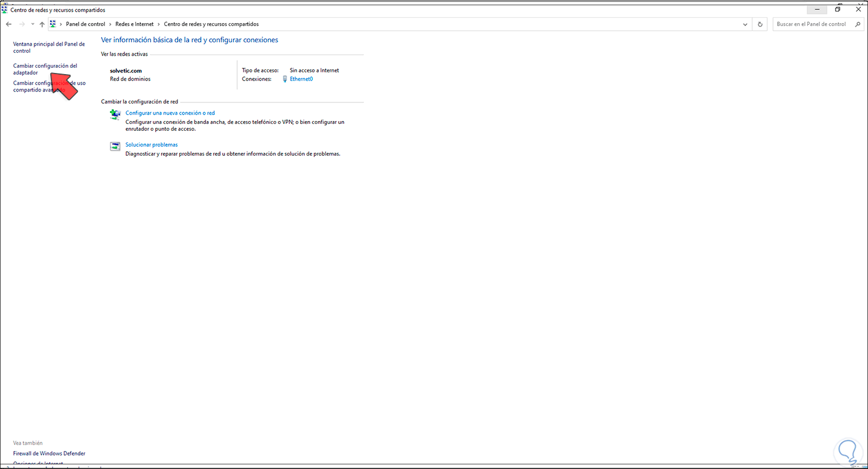Select the 'Red de dominios' text
Viewport: 868px width, 469px height.
[x=130, y=79]
